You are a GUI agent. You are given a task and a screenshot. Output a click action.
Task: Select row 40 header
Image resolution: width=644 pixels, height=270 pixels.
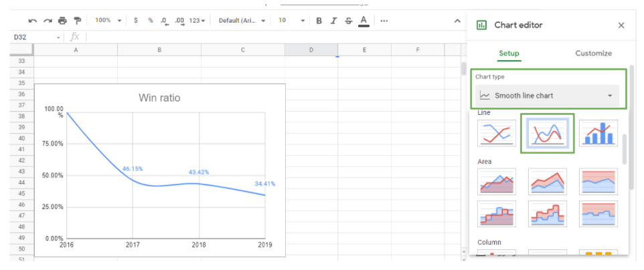pyautogui.click(x=22, y=138)
